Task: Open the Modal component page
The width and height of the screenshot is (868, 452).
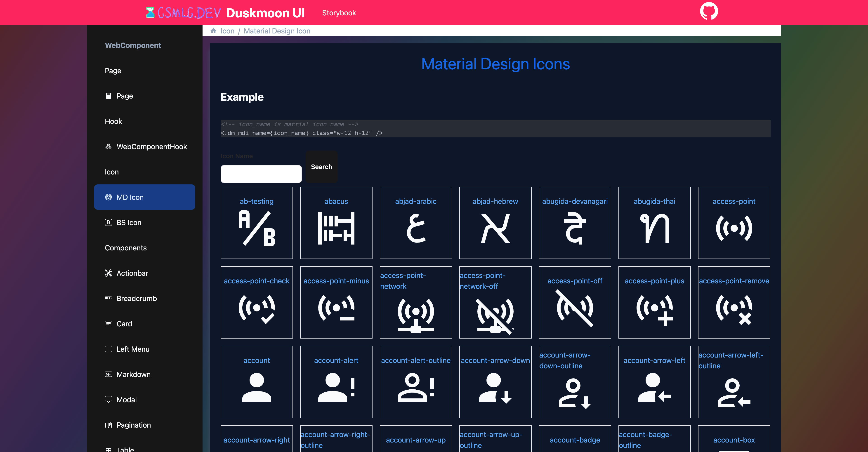Action: 145,400
